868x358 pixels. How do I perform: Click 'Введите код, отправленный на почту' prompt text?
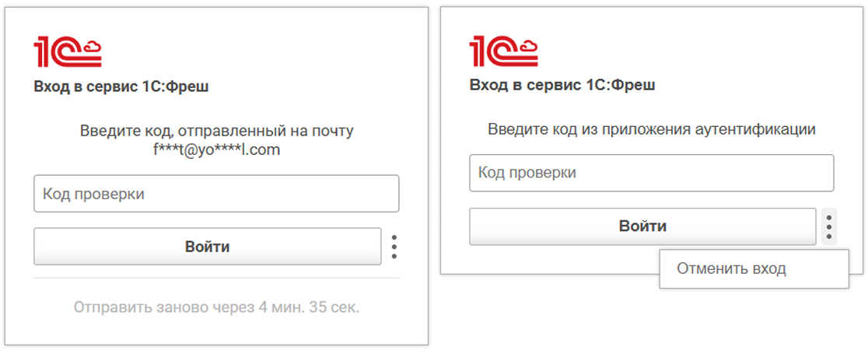(x=216, y=131)
